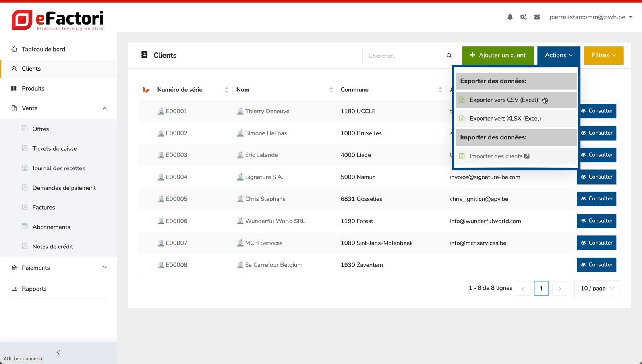Click the Chercher search field
This screenshot has height=364, width=642.
pos(404,56)
